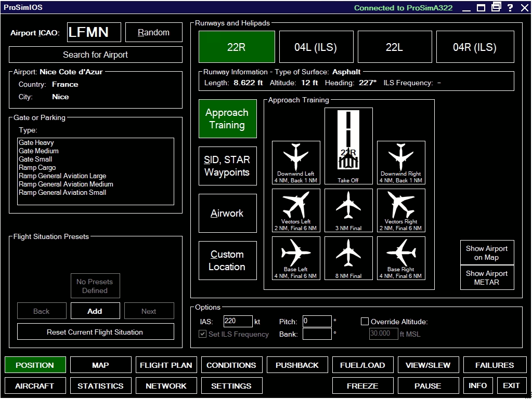The height and width of the screenshot is (399, 532).
Task: Click the Override Altitude value field
Action: [x=383, y=334]
